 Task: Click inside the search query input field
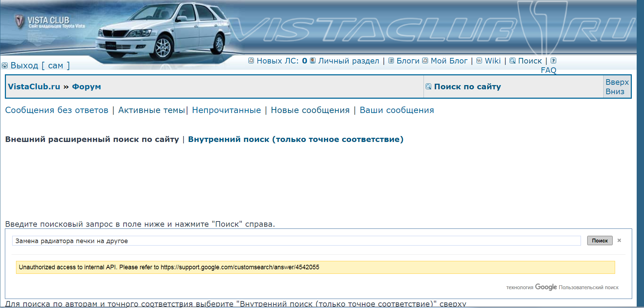coord(296,241)
